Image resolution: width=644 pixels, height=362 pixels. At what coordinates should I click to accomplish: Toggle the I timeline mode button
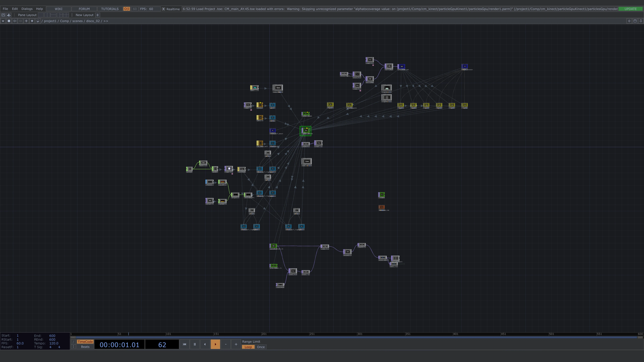pos(73,347)
